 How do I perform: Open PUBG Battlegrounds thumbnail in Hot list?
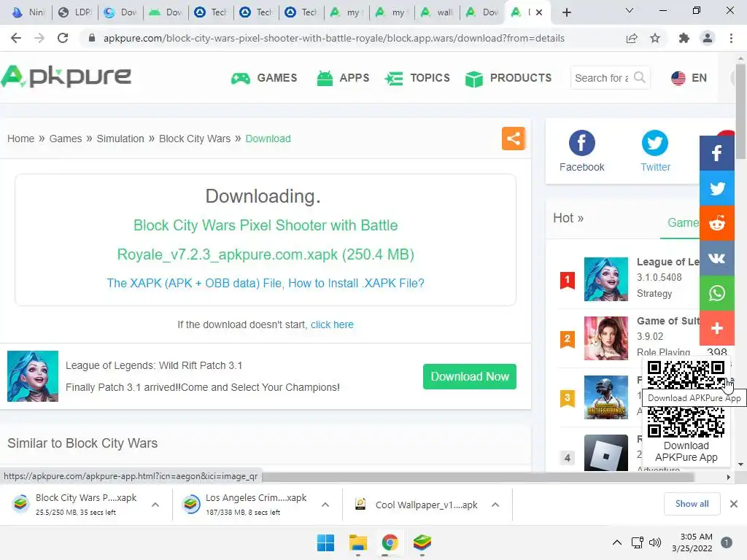(606, 397)
